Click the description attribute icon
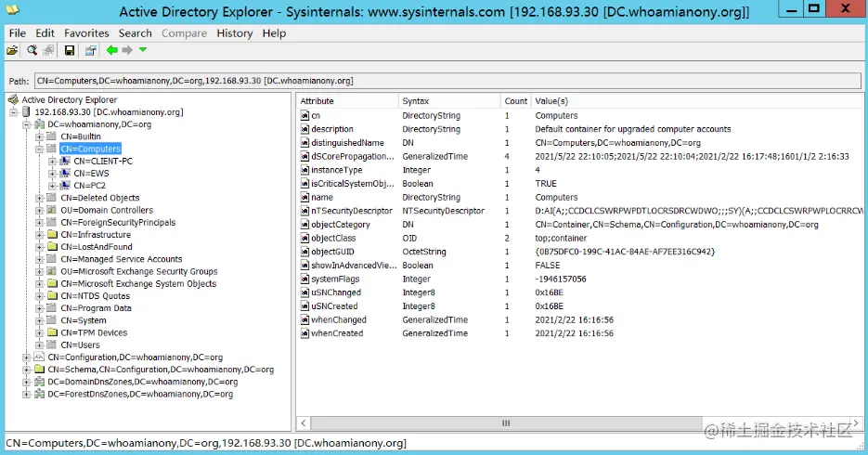Screen dimensions: 868x455 (304, 129)
